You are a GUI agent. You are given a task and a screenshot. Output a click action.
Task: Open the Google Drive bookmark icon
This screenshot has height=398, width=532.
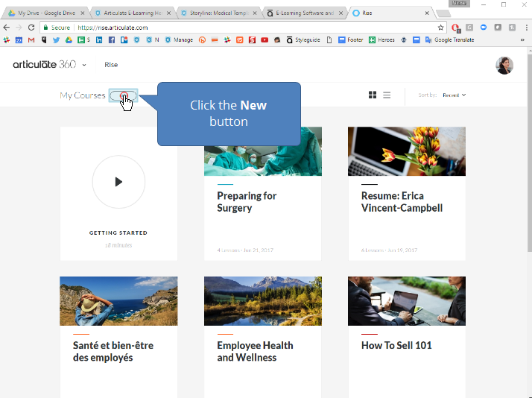[69, 40]
